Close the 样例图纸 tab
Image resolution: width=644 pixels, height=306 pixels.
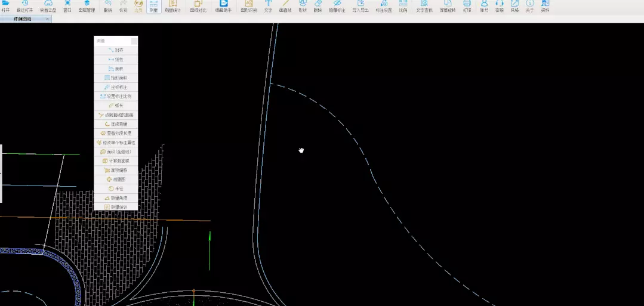coord(48,19)
